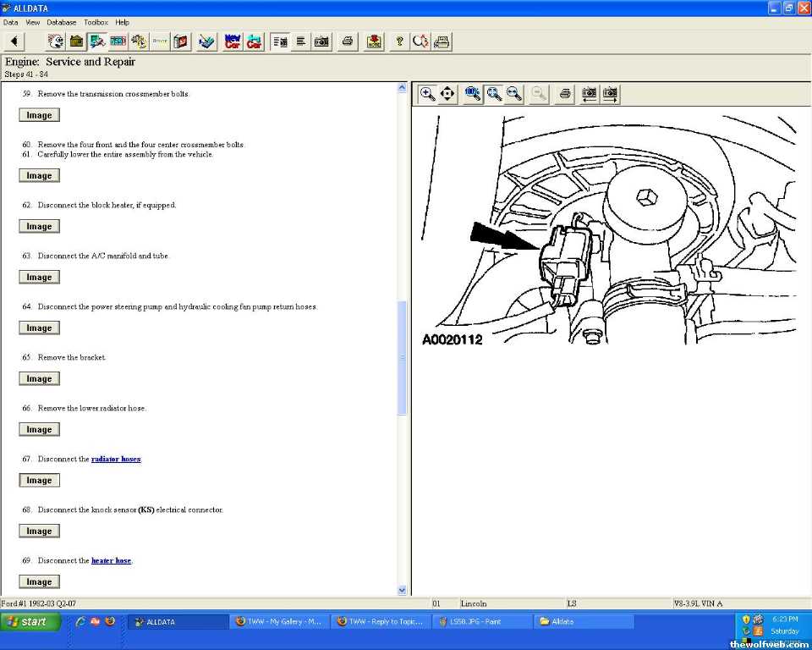Click the scroll down arrow in steps panel
The width and height of the screenshot is (812, 650).
point(402,590)
